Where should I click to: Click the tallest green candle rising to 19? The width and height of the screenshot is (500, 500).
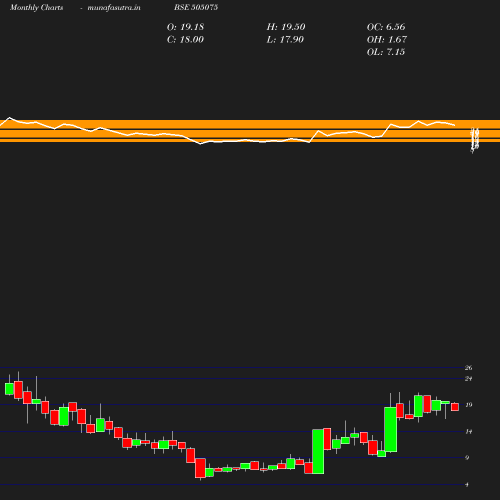(390, 429)
